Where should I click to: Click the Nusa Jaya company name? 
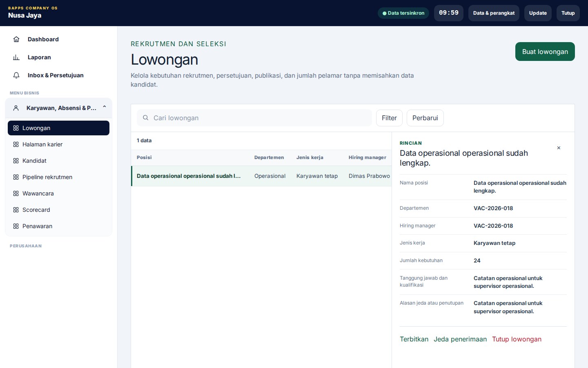(x=24, y=16)
